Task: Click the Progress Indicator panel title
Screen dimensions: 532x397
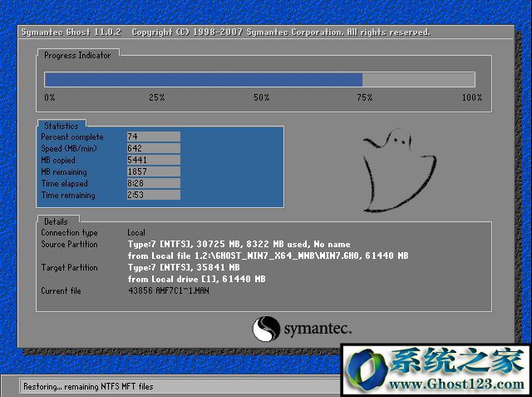Action: [x=77, y=55]
